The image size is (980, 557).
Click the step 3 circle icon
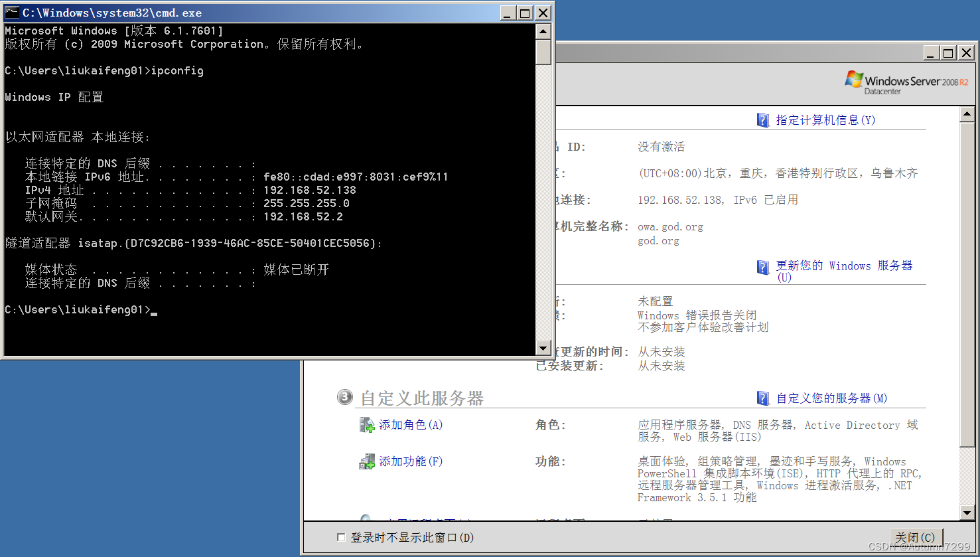click(x=344, y=398)
